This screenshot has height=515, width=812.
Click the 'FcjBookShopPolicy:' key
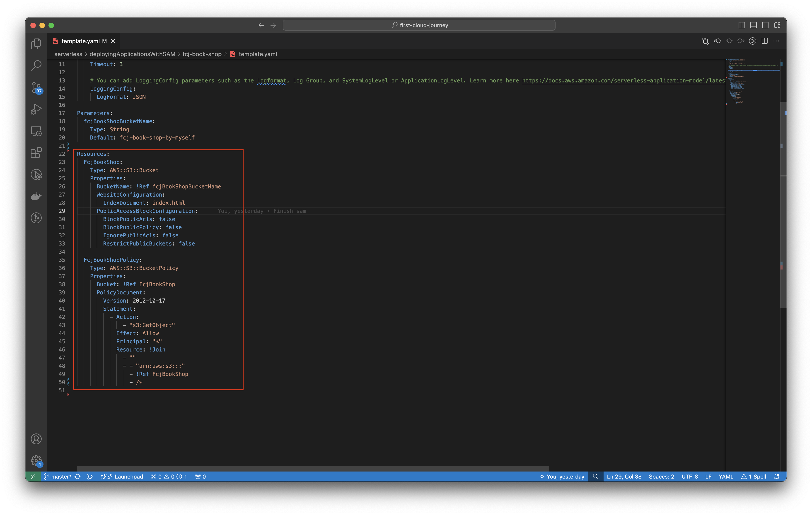point(113,260)
